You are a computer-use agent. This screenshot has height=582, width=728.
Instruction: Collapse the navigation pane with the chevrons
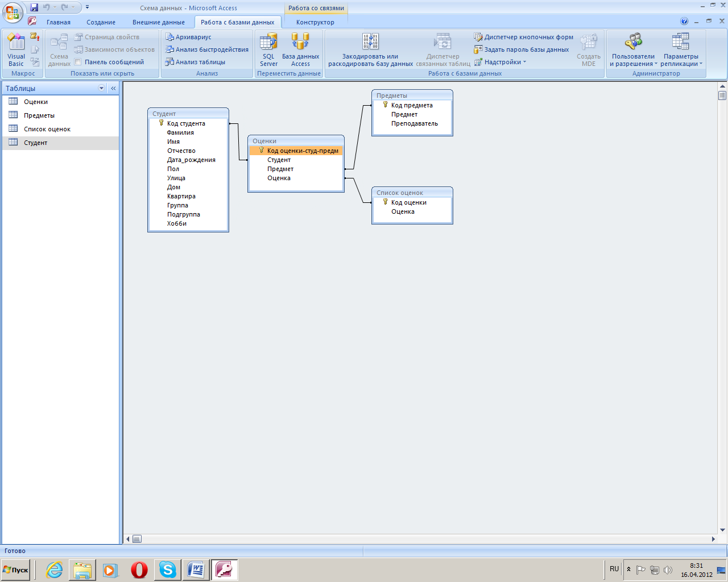click(x=113, y=88)
